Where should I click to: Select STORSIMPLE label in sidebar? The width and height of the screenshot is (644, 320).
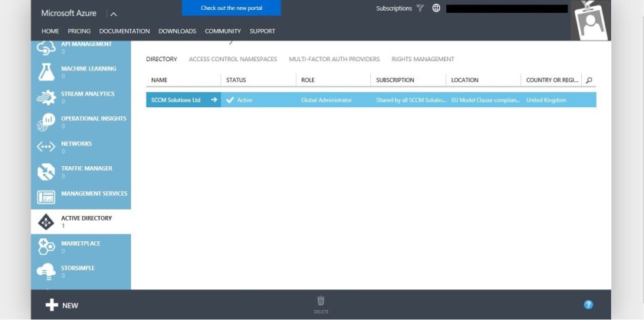[x=77, y=268]
